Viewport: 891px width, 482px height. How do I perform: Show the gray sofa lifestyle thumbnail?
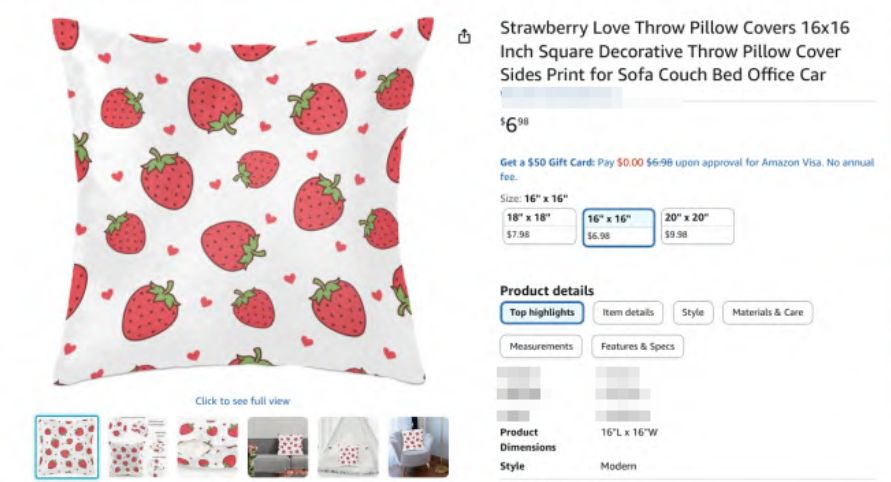[277, 447]
